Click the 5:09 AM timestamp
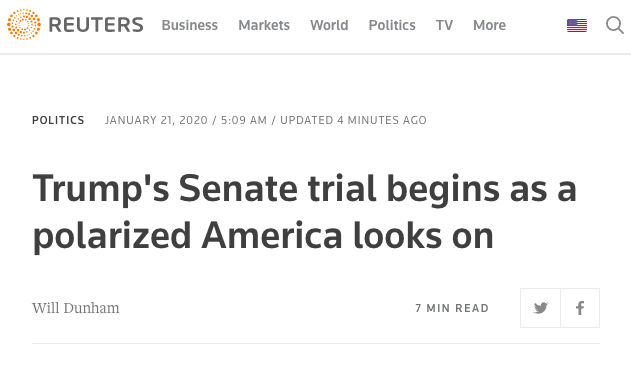The width and height of the screenshot is (631, 367). 244,120
